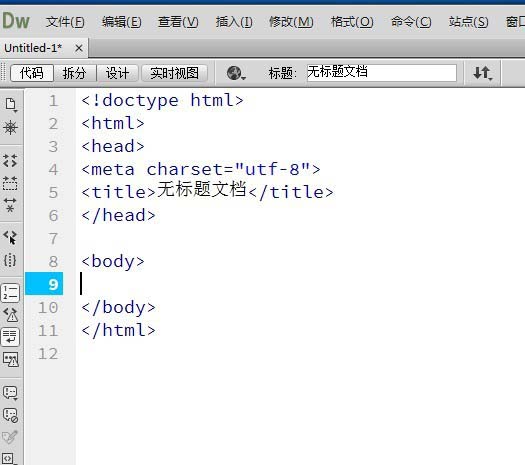
Task: Select line number 9 in the gutter
Action: point(53,284)
